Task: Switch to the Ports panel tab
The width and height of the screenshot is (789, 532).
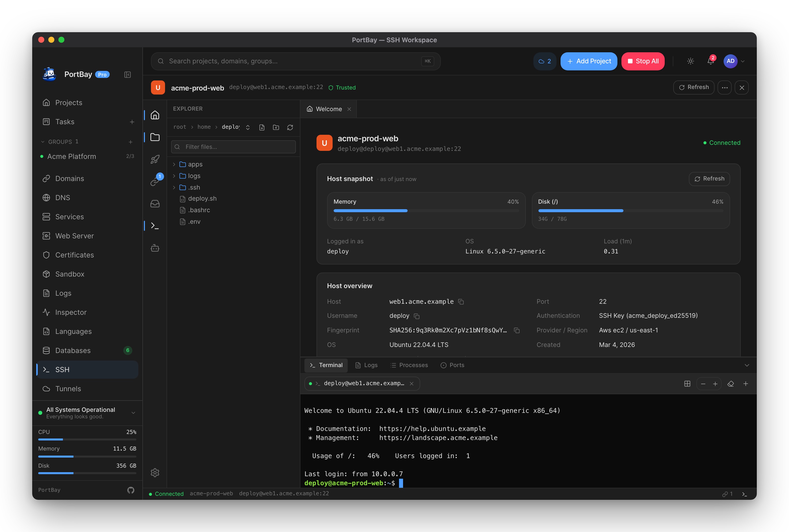Action: coord(452,365)
